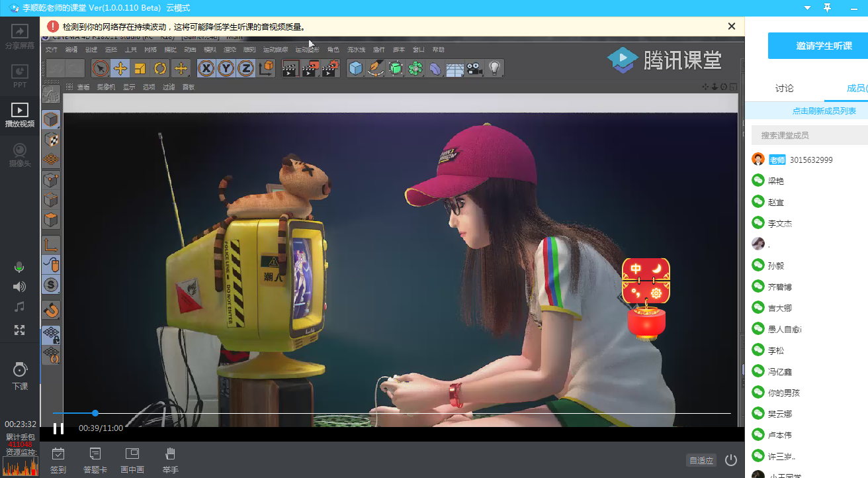The width and height of the screenshot is (868, 478).
Task: Click the camera object icon
Action: point(474,68)
